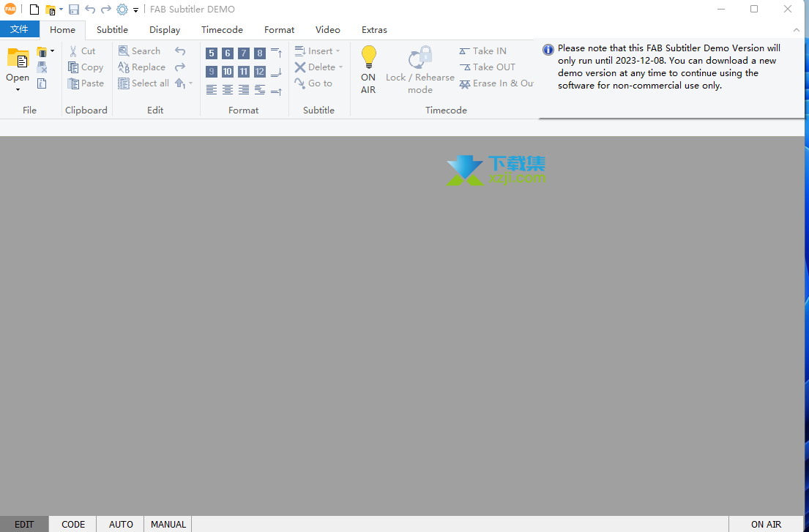Click the number 11 button in Format group

click(x=244, y=72)
